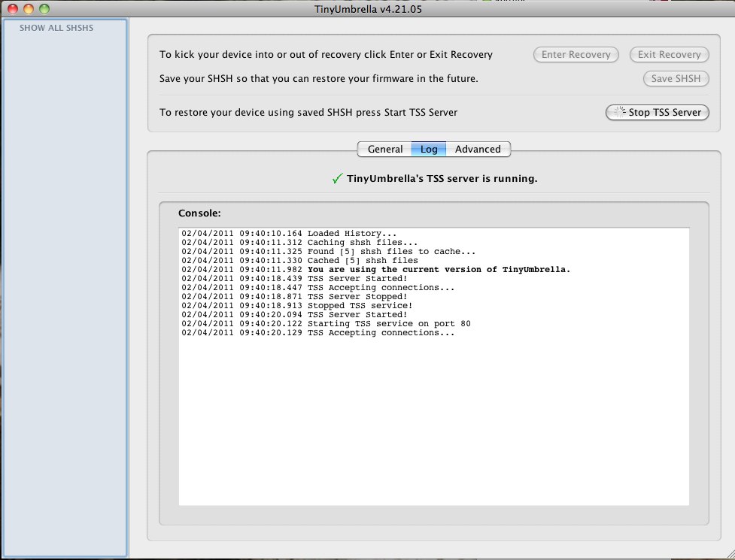Click the 'Found [5] shsh files' log entry
This screenshot has width=735, height=560.
(391, 251)
